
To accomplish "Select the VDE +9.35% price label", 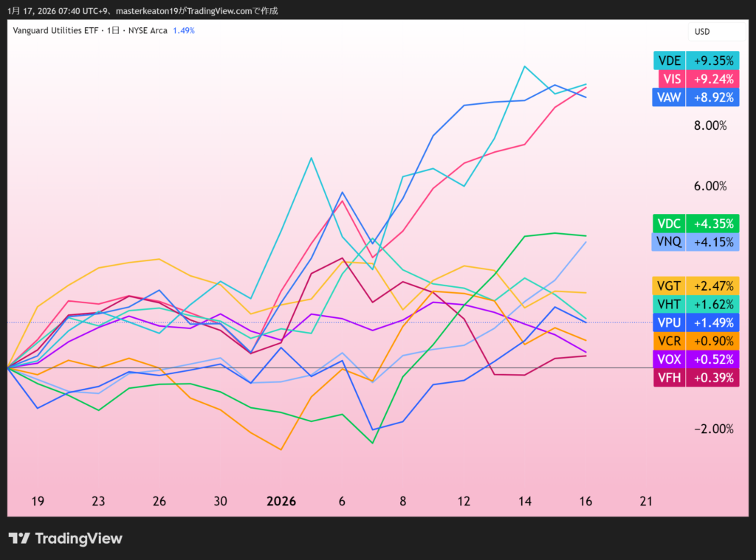I will pos(696,61).
